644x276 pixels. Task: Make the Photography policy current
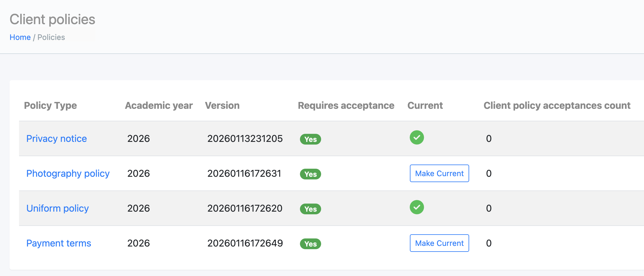(x=439, y=173)
